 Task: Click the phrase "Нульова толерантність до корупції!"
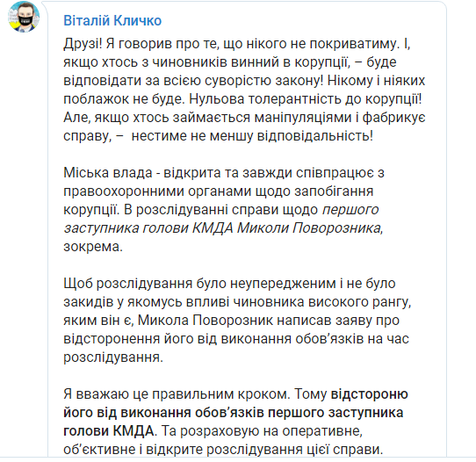coord(306,99)
